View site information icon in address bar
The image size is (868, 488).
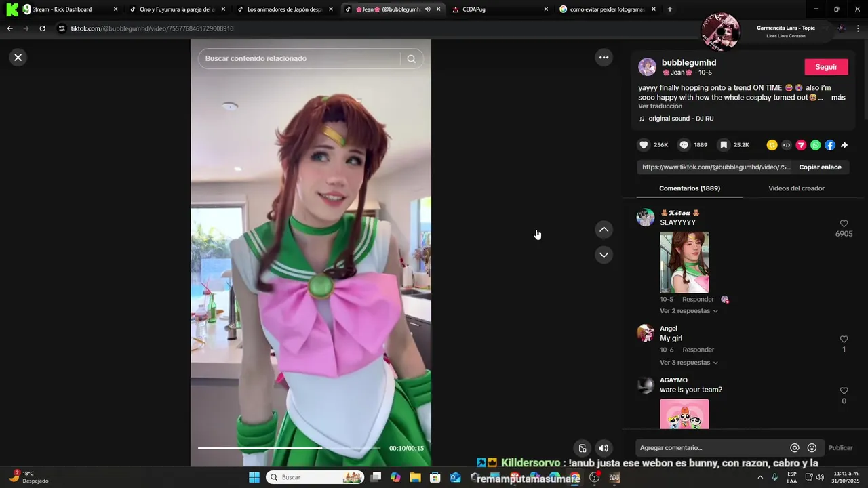(62, 28)
